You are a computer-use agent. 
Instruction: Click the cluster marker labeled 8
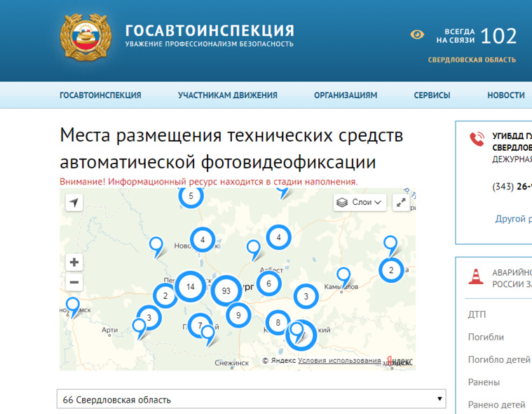coord(278,322)
